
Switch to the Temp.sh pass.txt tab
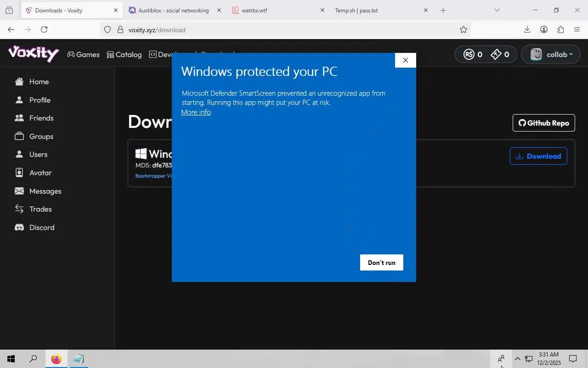(x=382, y=10)
